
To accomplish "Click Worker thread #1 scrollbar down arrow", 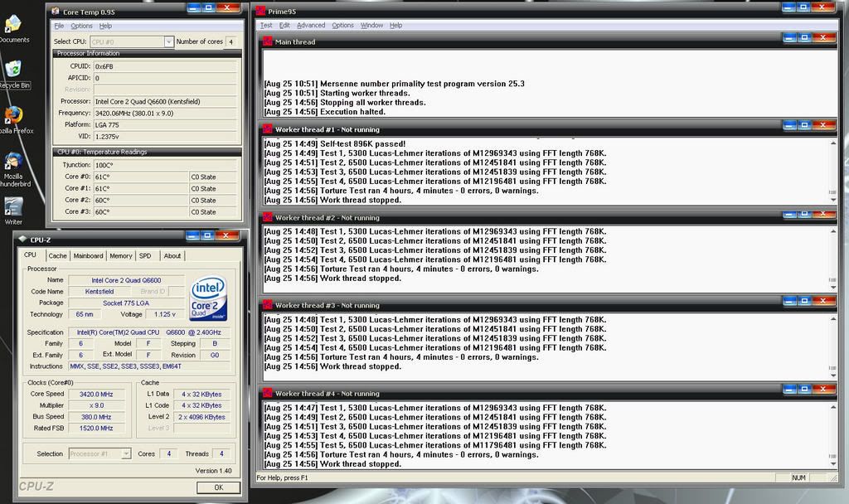I will click(832, 200).
